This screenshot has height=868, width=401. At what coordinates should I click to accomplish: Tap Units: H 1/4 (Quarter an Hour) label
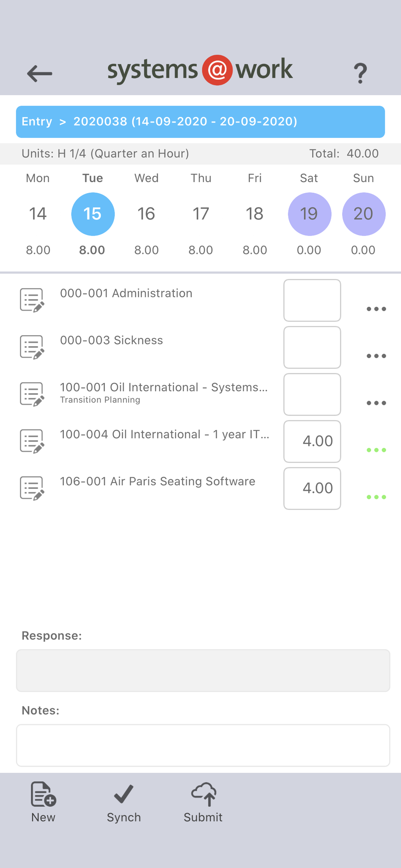(105, 154)
